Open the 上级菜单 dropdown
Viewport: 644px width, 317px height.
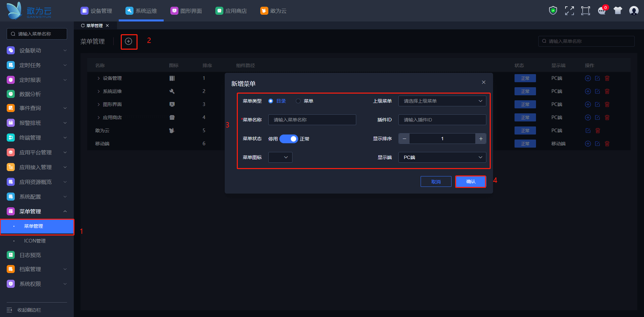442,101
